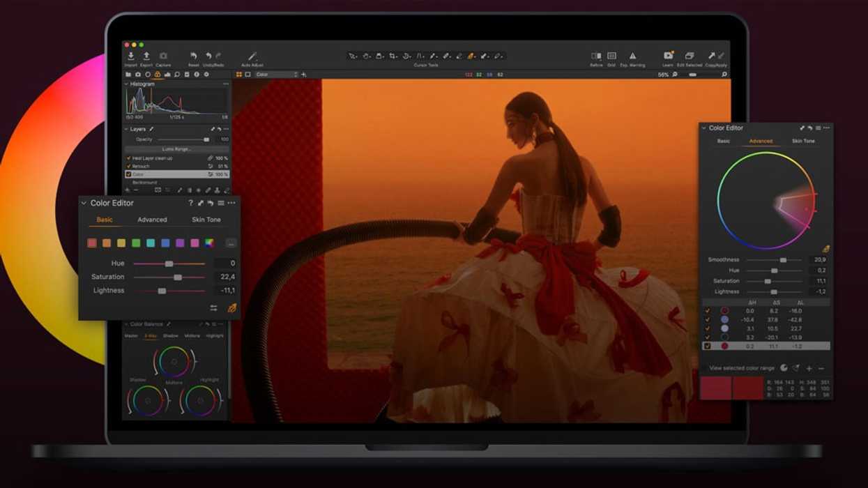The width and height of the screenshot is (868, 488).
Task: Switch to Advanced tab in left Color Editor
Action: pos(152,220)
